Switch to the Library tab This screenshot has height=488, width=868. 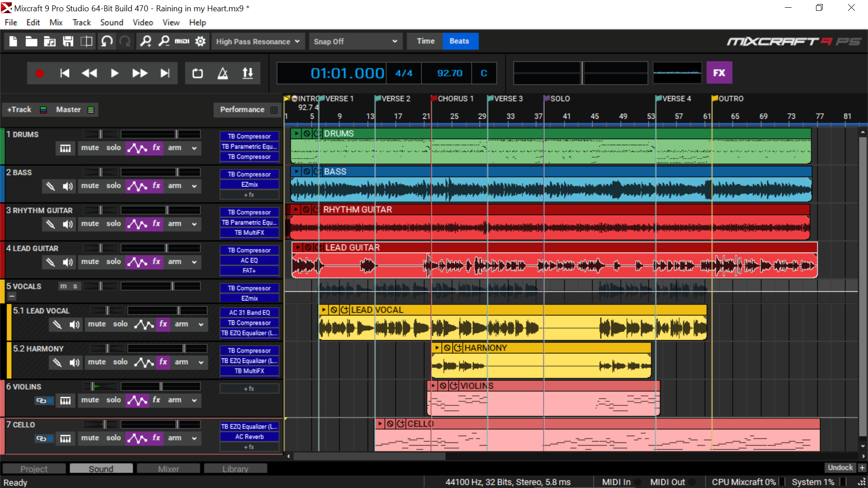tap(236, 469)
